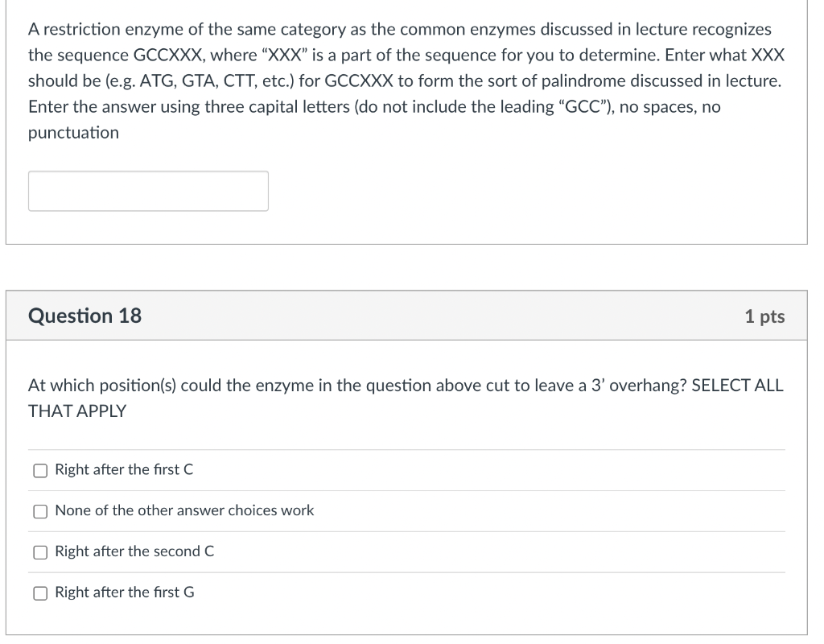
Task: Click the 'Question 18' heading
Action: [x=84, y=316]
